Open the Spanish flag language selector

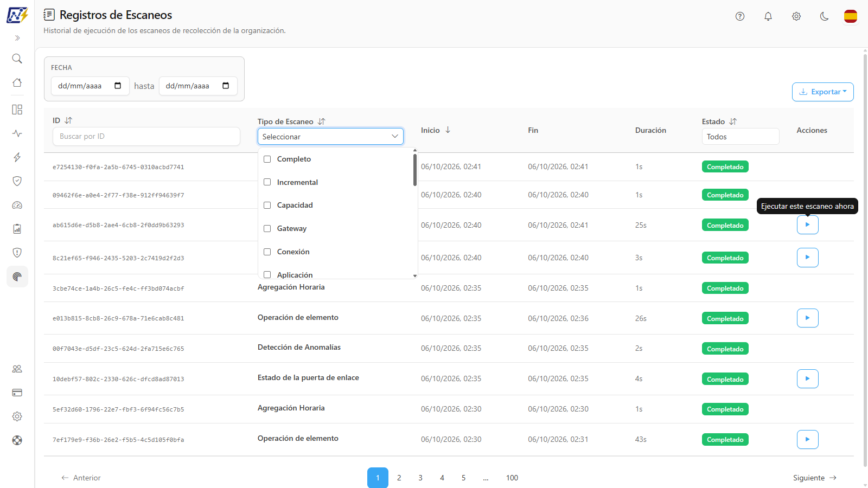point(851,16)
